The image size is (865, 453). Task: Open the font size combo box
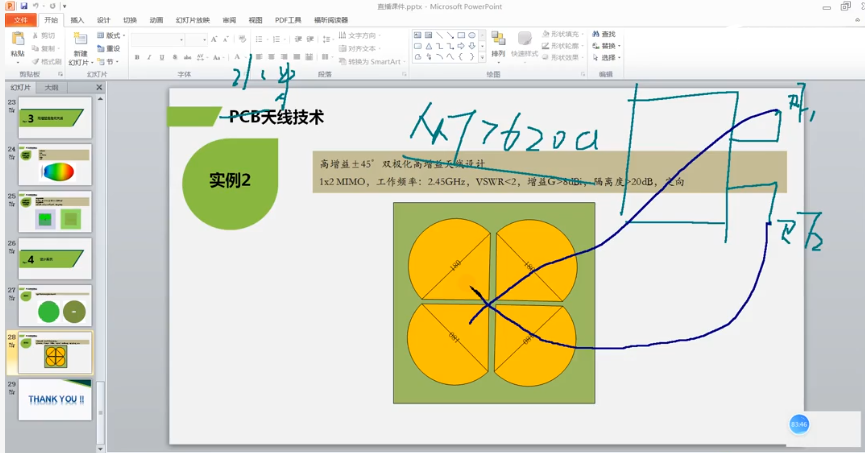(196, 40)
